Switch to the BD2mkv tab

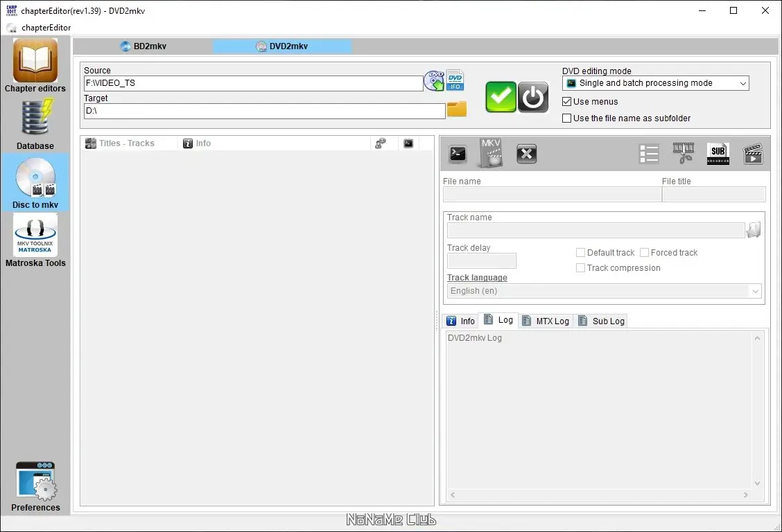pos(143,46)
